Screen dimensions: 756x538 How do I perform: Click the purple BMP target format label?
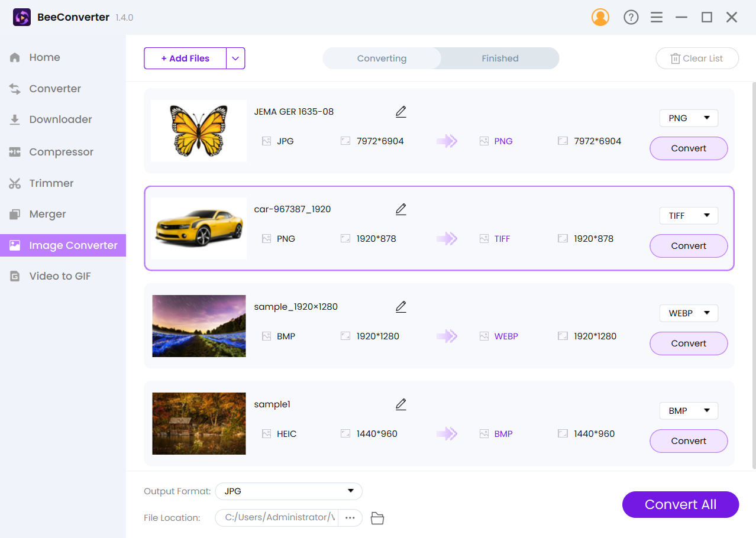pos(503,434)
